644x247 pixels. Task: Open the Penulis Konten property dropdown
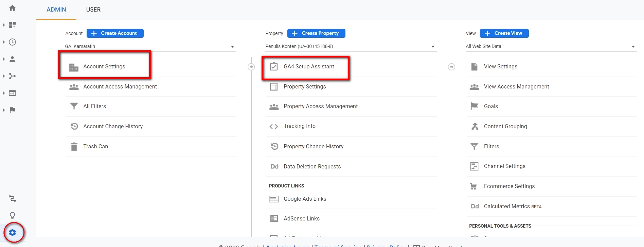[350, 46]
